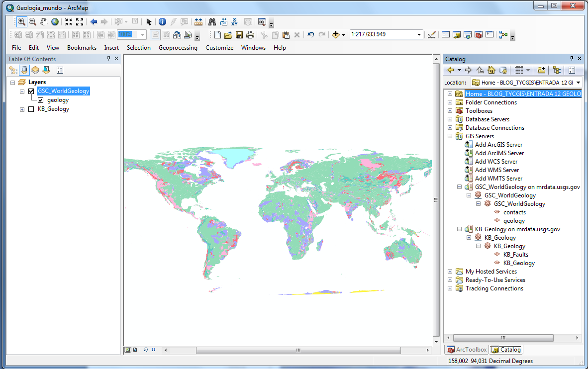Screen dimensions: 588x369
Task: Open the Catalog Location dropdown
Action: coord(578,83)
